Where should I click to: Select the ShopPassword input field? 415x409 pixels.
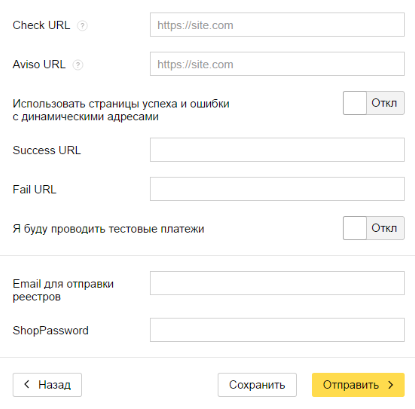pyautogui.click(x=277, y=330)
